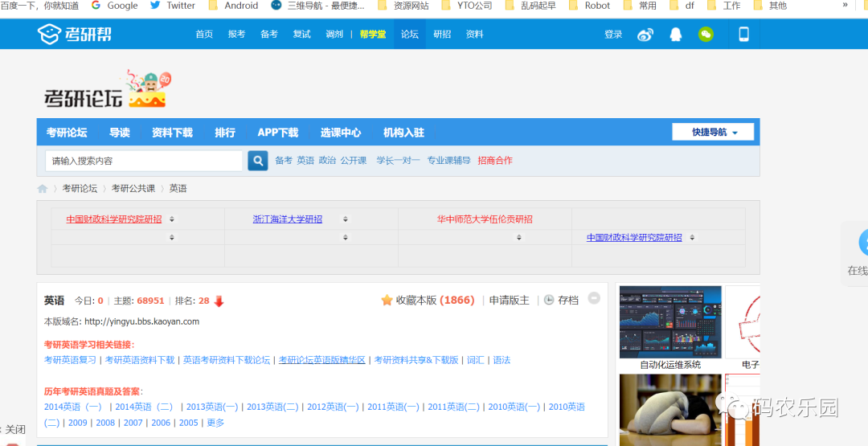Click the magnifier search button
This screenshot has width=868, height=446.
tap(257, 161)
